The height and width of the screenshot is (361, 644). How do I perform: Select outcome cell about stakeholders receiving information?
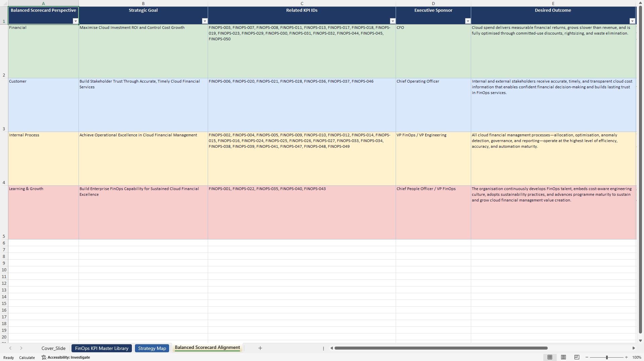(x=553, y=105)
